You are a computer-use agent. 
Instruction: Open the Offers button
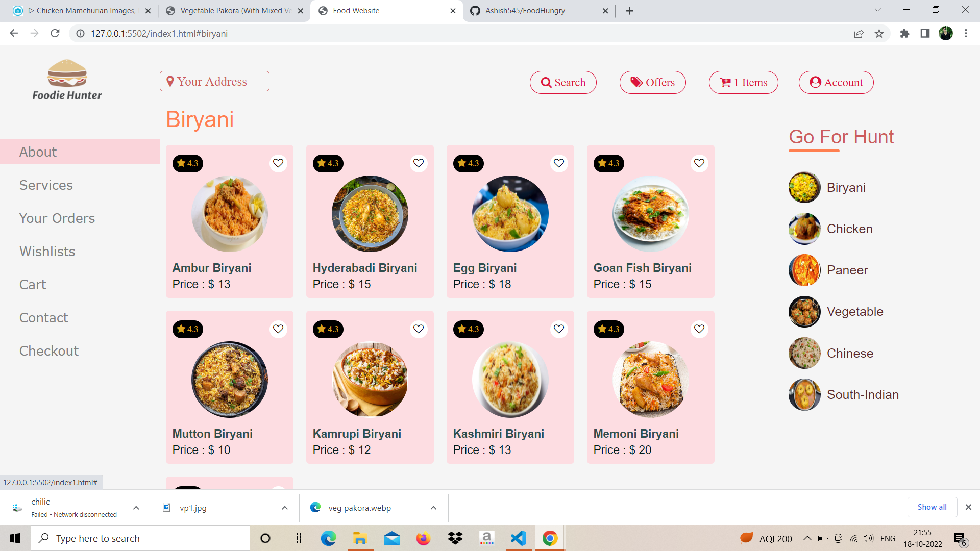[652, 82]
